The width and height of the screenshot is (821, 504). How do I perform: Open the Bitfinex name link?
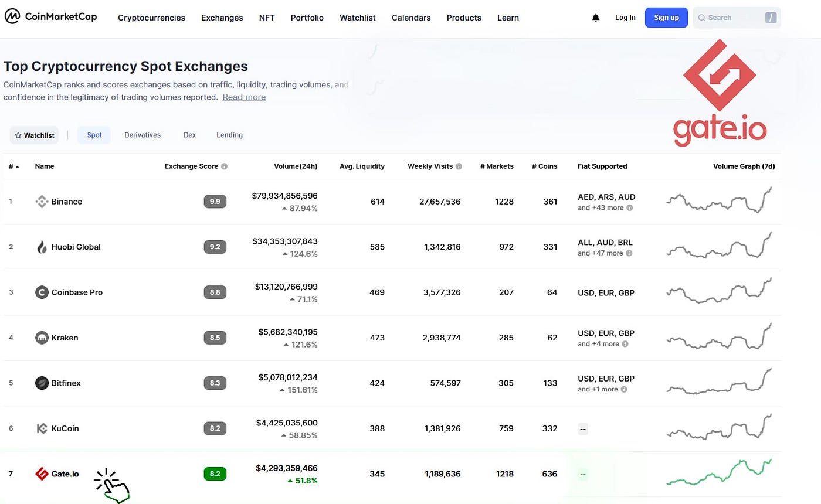pyautogui.click(x=66, y=383)
